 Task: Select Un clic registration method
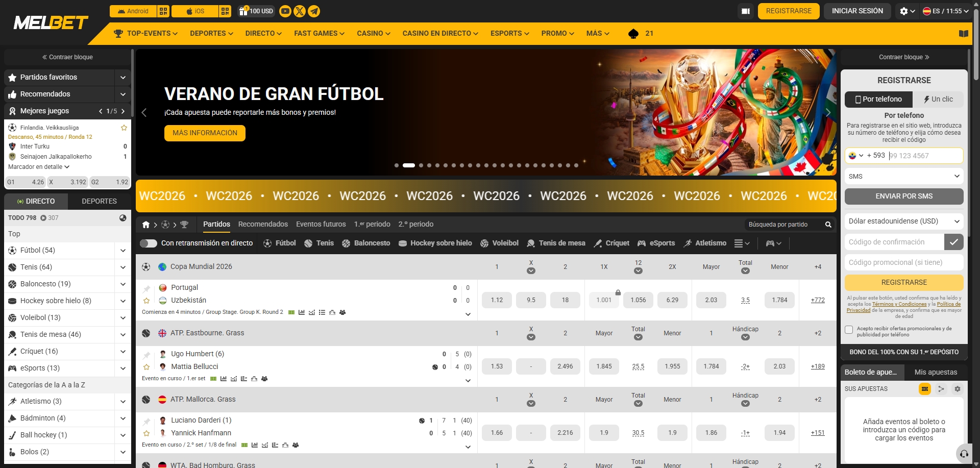pos(938,100)
